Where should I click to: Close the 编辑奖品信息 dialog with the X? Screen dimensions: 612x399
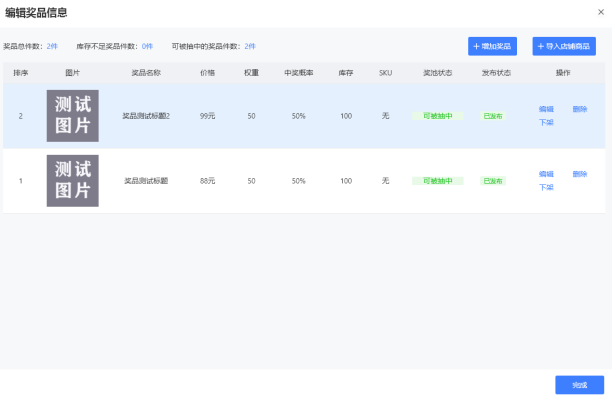point(601,12)
